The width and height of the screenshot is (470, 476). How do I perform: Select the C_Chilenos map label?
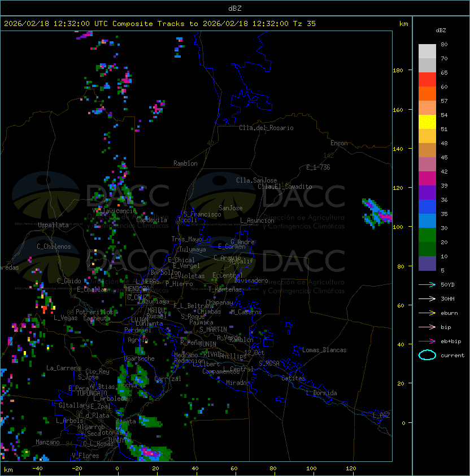54,246
